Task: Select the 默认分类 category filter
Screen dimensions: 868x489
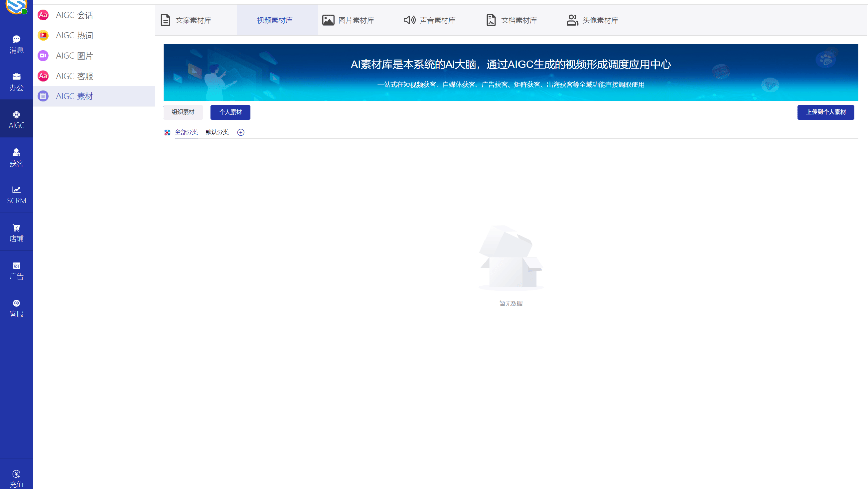Action: pyautogui.click(x=217, y=132)
